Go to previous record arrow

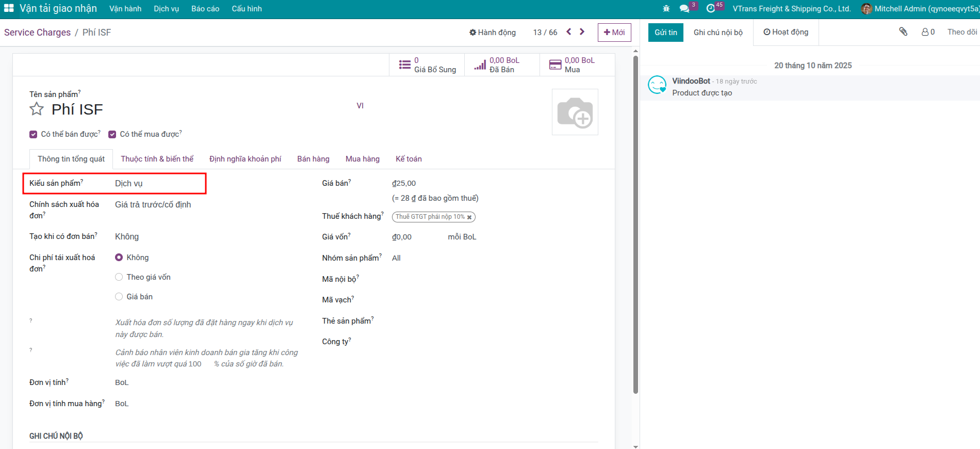(569, 32)
